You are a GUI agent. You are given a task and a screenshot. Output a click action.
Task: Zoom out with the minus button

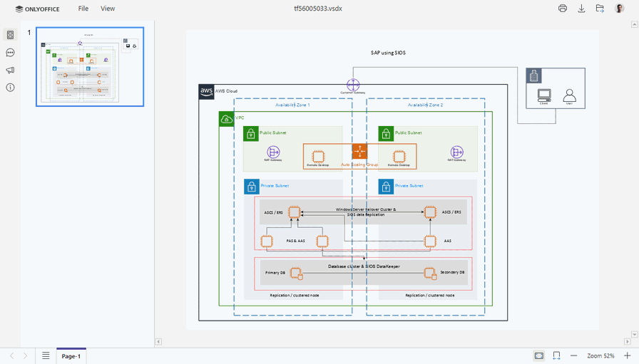(574, 356)
